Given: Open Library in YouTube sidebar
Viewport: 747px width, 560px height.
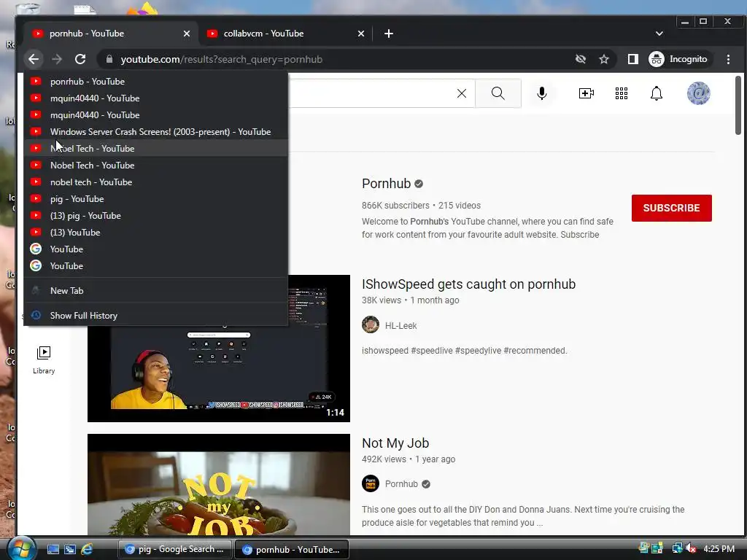Looking at the screenshot, I should (44, 359).
